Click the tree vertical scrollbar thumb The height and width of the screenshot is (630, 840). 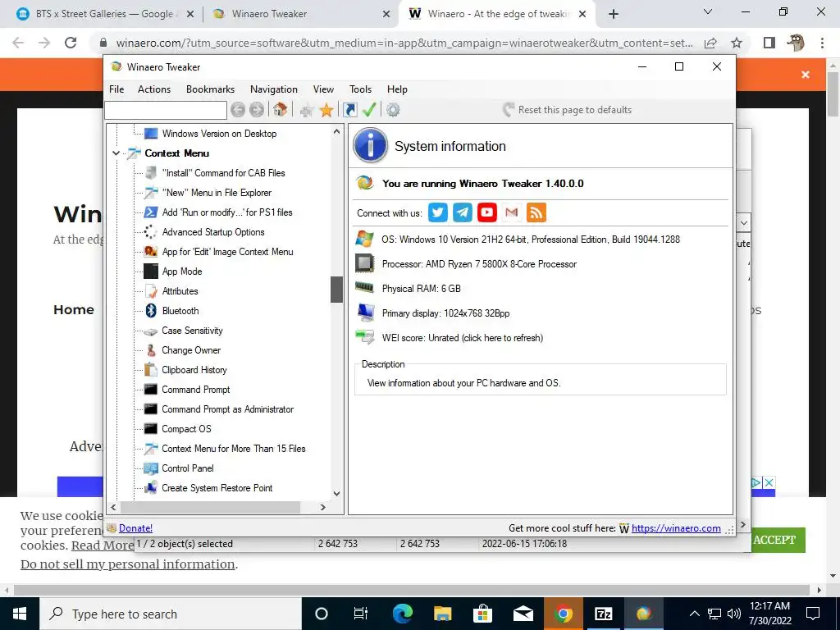tap(336, 290)
